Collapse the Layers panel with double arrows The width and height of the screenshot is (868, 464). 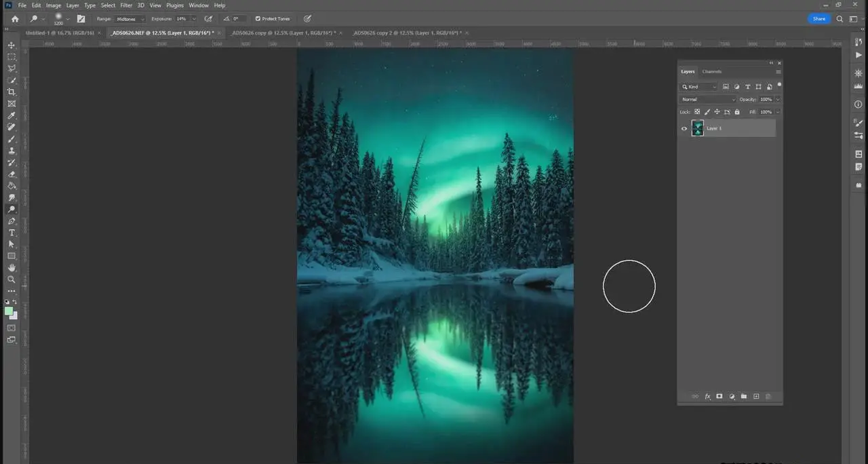(x=771, y=63)
